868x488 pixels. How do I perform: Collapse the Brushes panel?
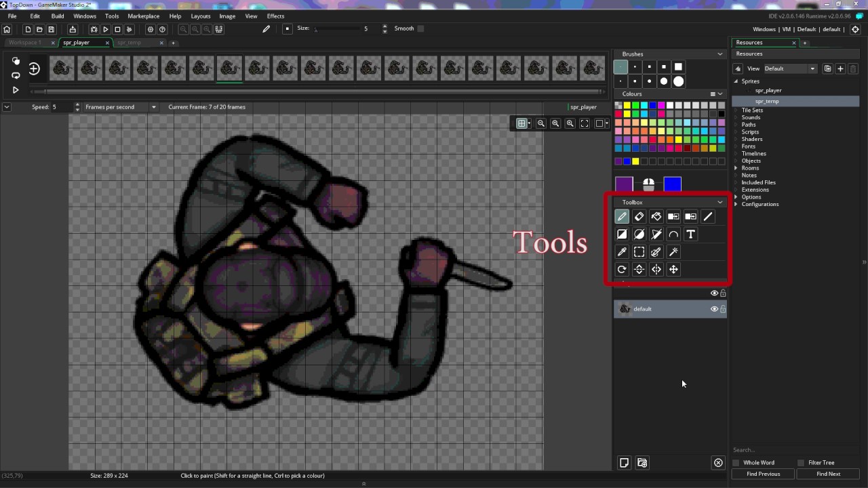pos(720,54)
